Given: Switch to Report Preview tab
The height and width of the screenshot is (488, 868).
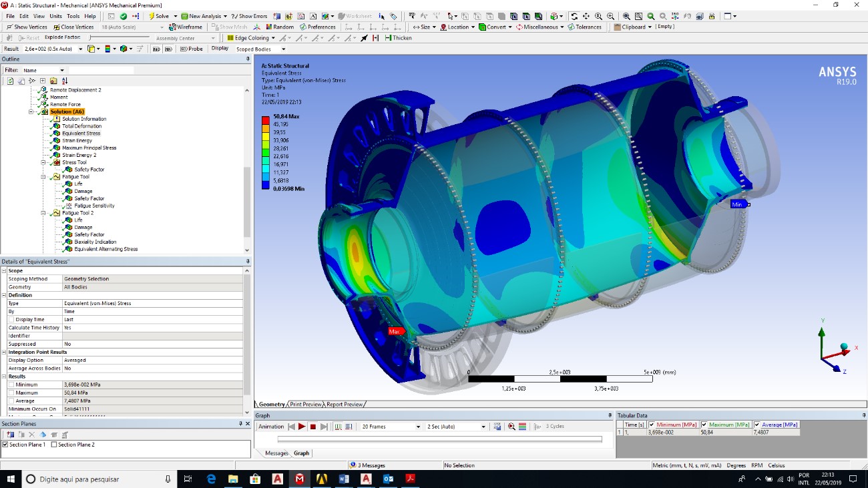Looking at the screenshot, I should point(345,404).
